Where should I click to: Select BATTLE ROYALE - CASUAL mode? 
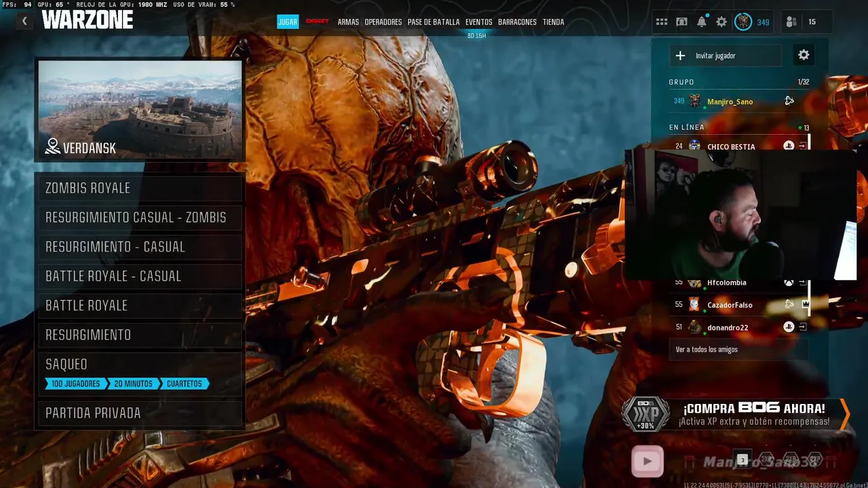[140, 277]
